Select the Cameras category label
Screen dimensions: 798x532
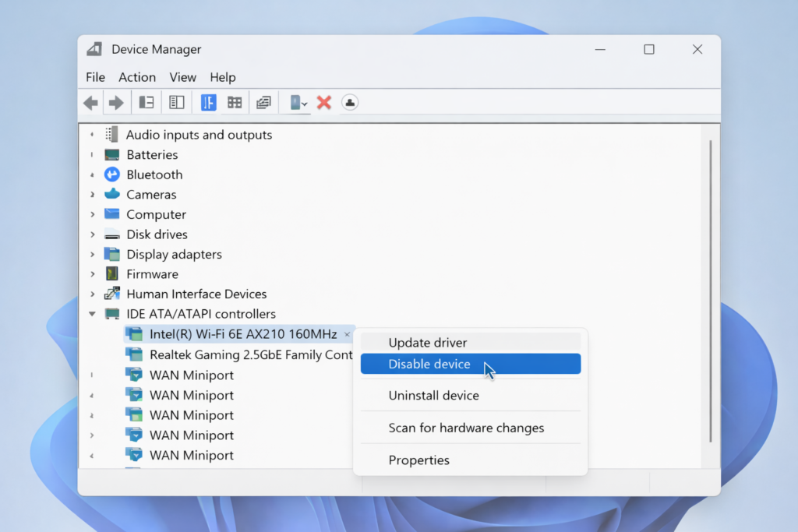point(151,194)
